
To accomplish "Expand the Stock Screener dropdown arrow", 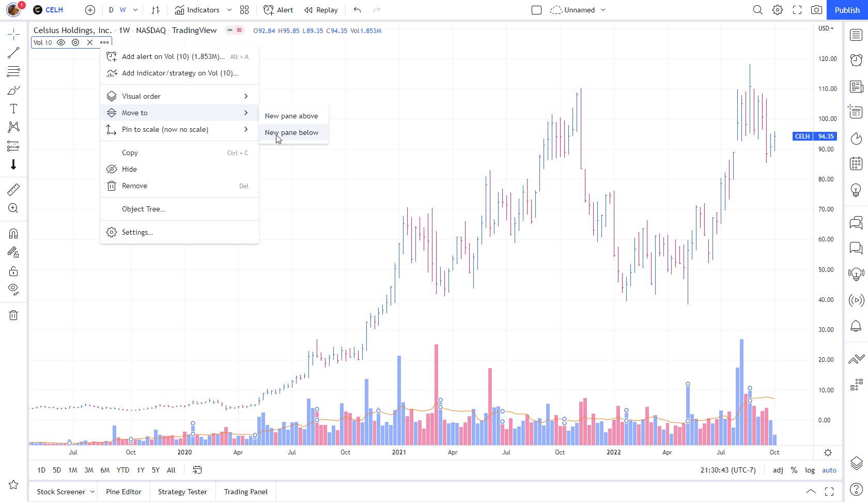I will (x=92, y=492).
